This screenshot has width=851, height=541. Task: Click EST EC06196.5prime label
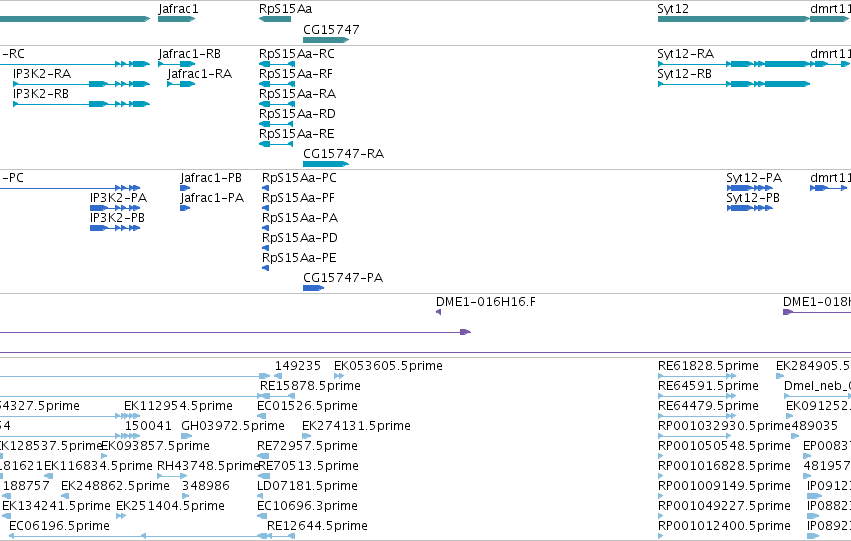click(x=59, y=526)
